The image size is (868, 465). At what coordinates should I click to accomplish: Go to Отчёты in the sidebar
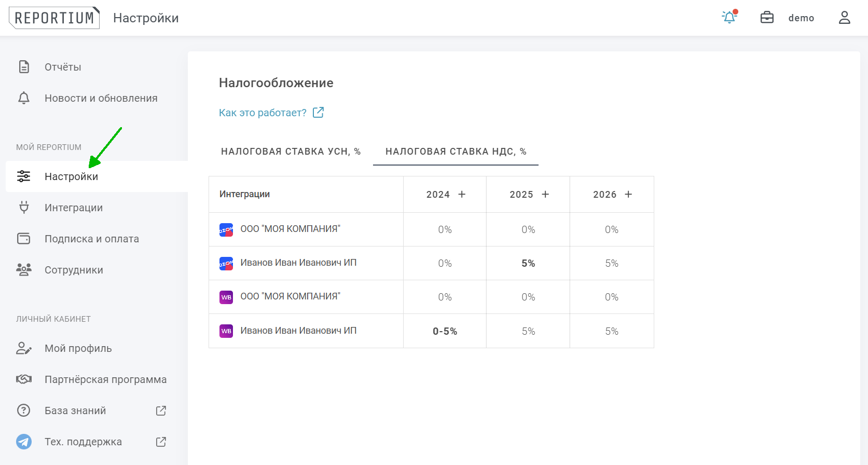pos(63,67)
